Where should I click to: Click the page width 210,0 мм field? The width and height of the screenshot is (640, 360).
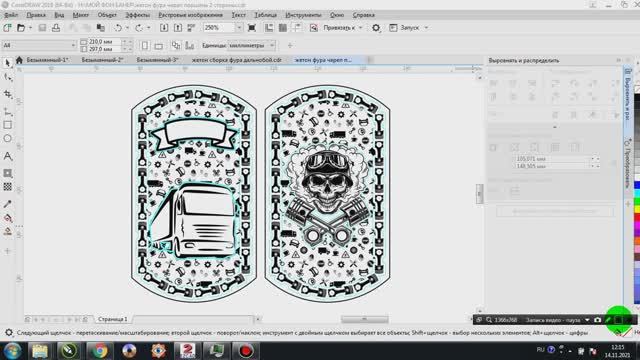click(104, 42)
